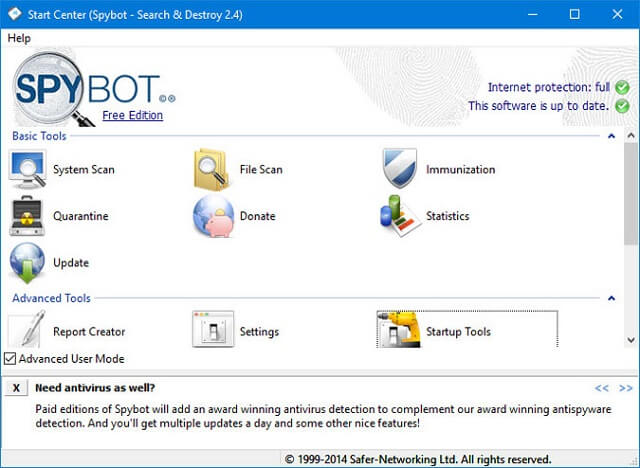Click the scrollbar down arrow

631,340
